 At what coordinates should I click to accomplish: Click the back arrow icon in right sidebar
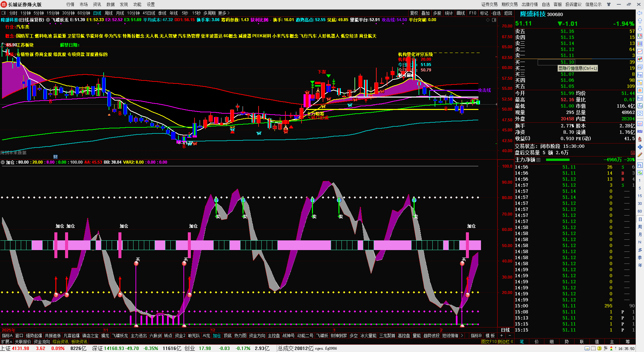pyautogui.click(x=640, y=13)
